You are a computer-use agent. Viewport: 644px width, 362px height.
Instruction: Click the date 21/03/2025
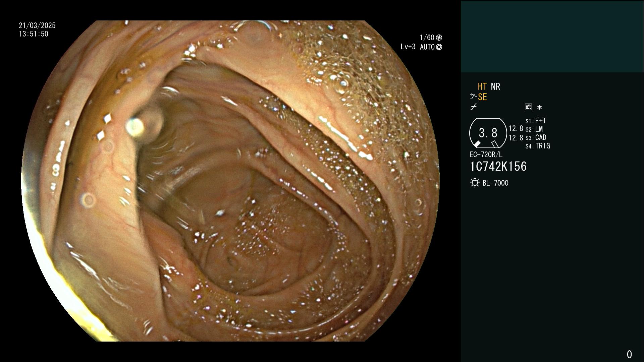[37, 25]
